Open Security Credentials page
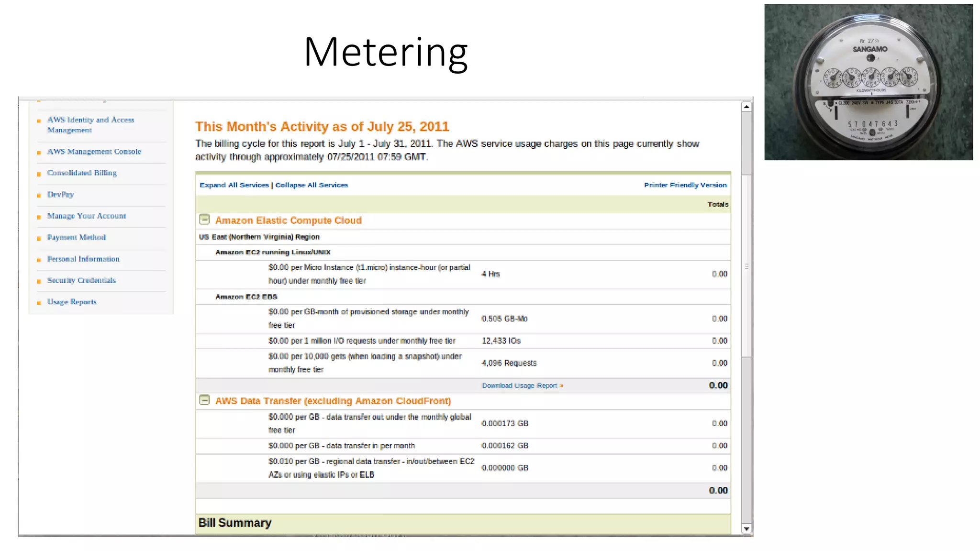980x551 pixels. click(x=81, y=280)
